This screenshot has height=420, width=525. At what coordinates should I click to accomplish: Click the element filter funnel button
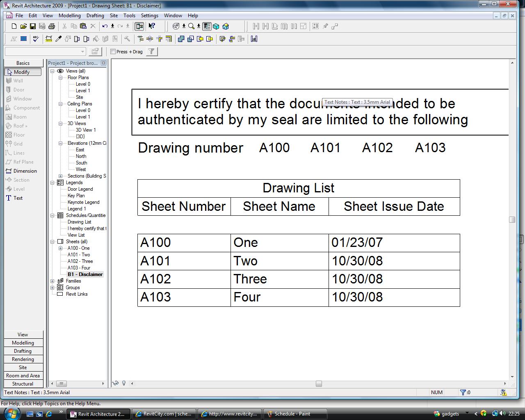coord(152,52)
